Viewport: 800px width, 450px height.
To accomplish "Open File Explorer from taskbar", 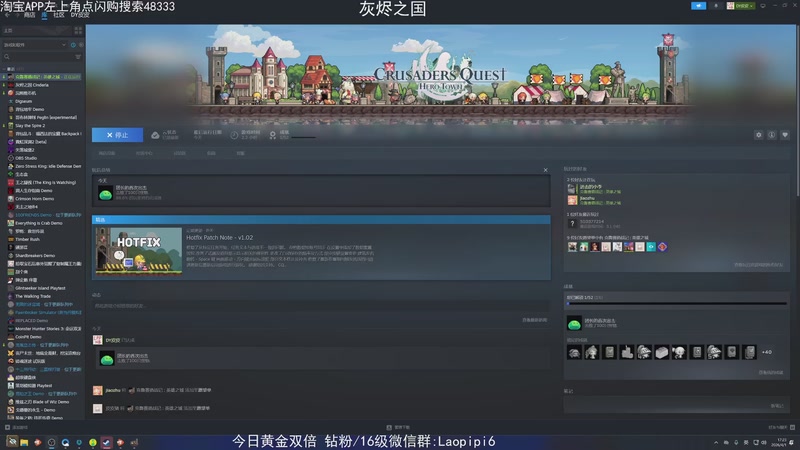I will coord(24,442).
